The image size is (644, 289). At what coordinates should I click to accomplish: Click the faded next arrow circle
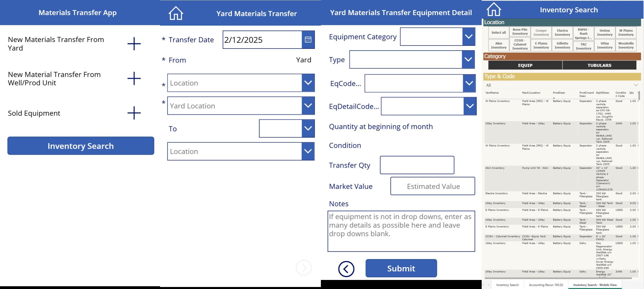coord(304,268)
